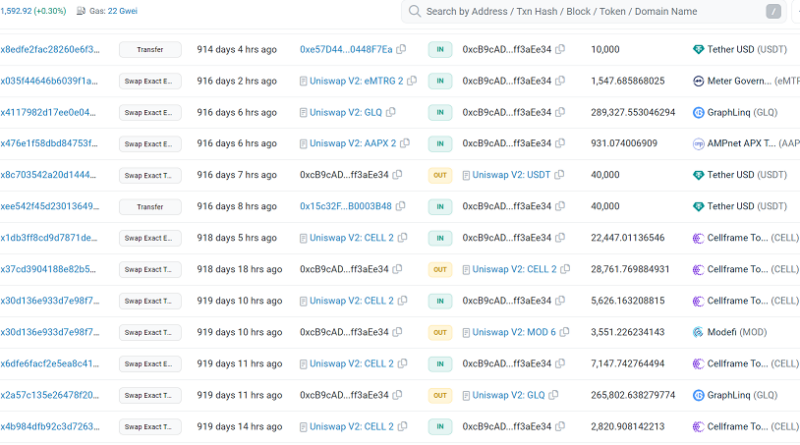Click the contract icon beside Uniswap V2: USDT
This screenshot has height=445, width=800.
click(465, 176)
